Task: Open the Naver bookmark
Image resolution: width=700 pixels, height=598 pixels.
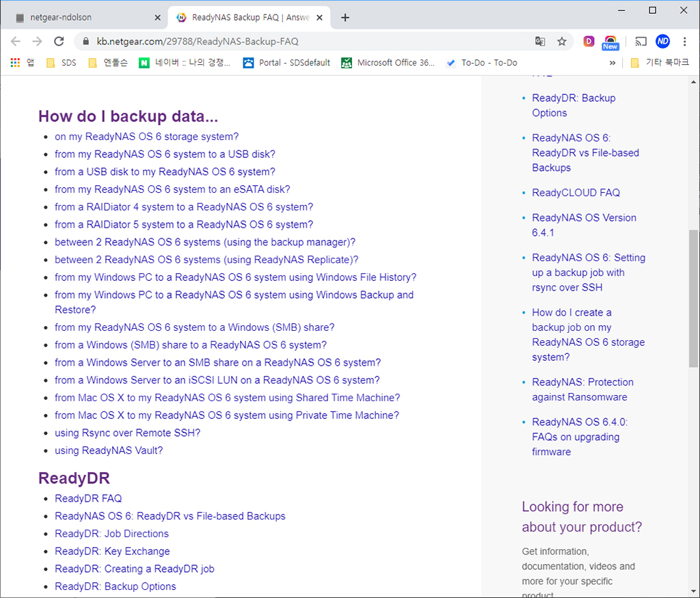Action: [185, 62]
